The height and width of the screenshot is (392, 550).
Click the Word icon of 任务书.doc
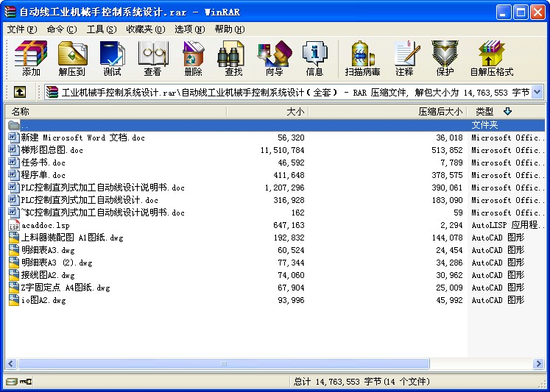point(14,163)
